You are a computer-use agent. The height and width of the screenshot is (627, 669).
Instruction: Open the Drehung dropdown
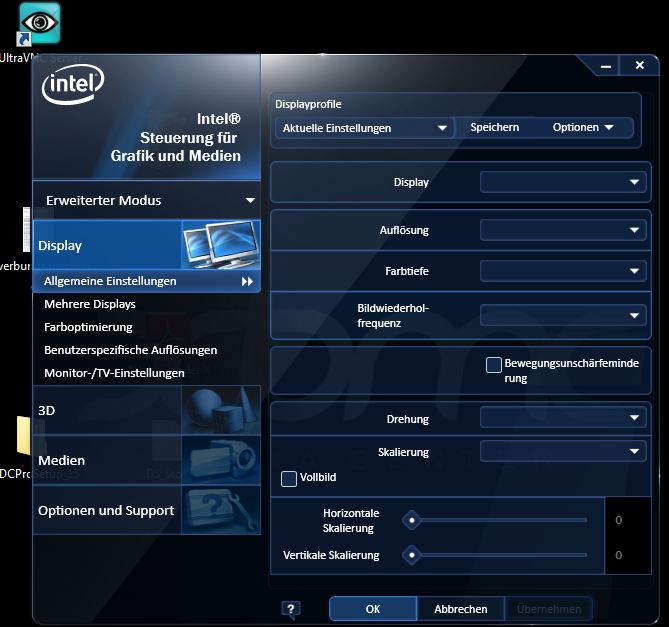pyautogui.click(x=563, y=418)
